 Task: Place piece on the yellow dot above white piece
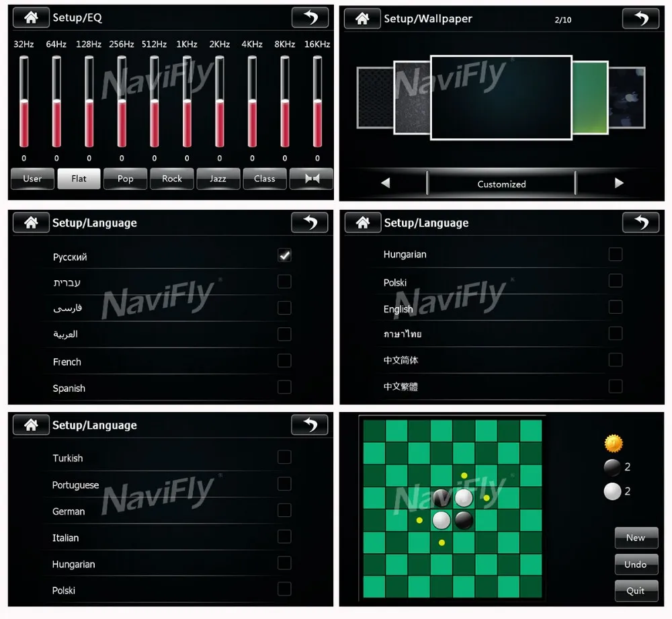(464, 475)
